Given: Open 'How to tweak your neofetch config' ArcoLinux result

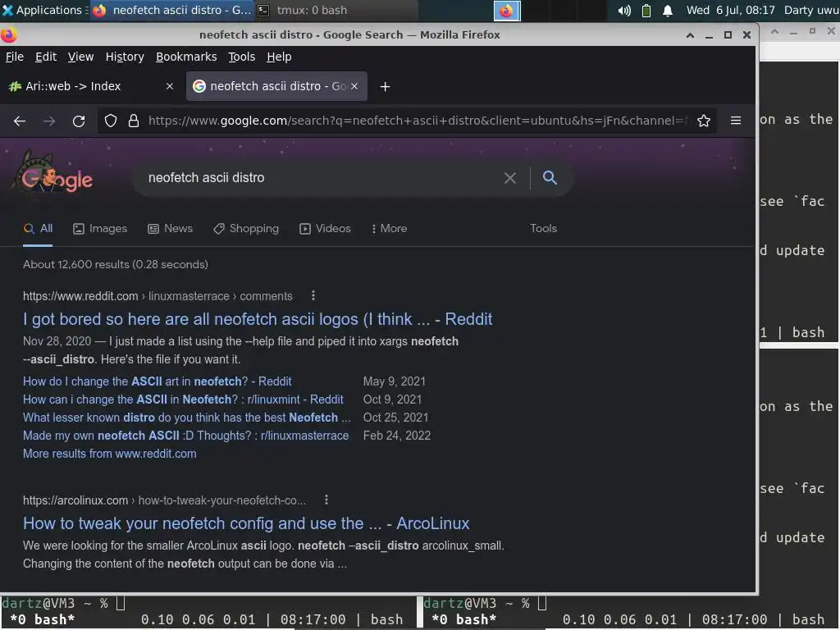Looking at the screenshot, I should (246, 523).
